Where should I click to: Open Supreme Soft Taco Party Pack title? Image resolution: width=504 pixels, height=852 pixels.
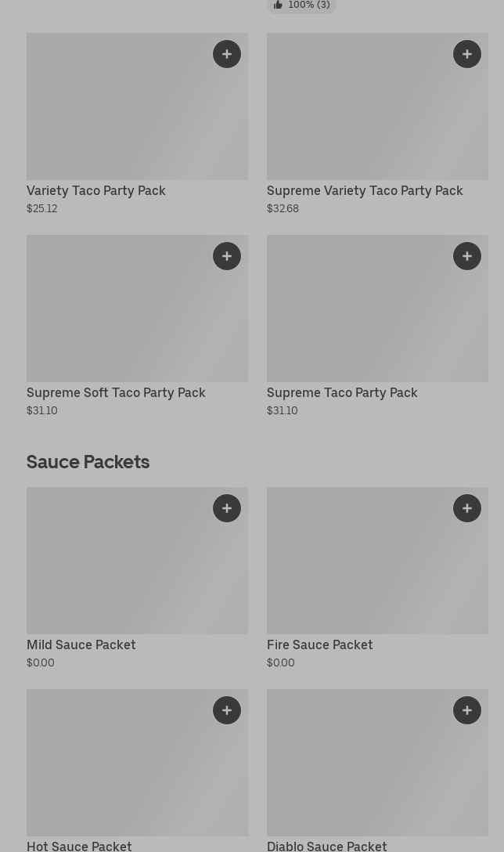point(116,392)
